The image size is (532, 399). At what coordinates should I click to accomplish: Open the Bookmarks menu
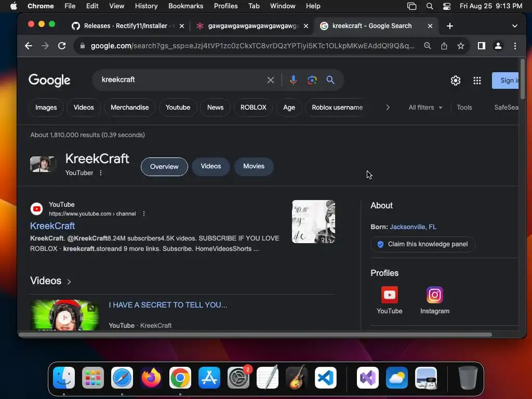(185, 6)
